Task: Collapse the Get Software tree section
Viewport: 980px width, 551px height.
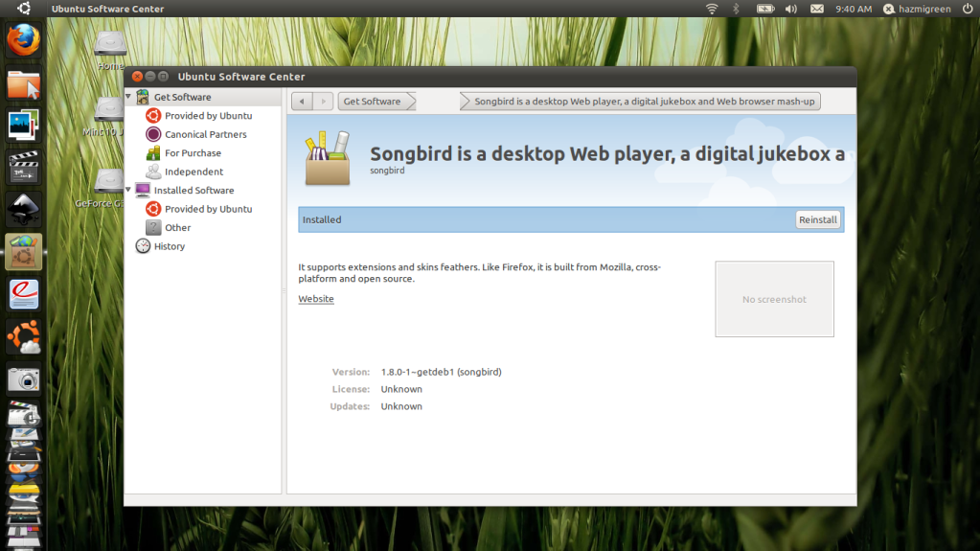Action: (128, 97)
